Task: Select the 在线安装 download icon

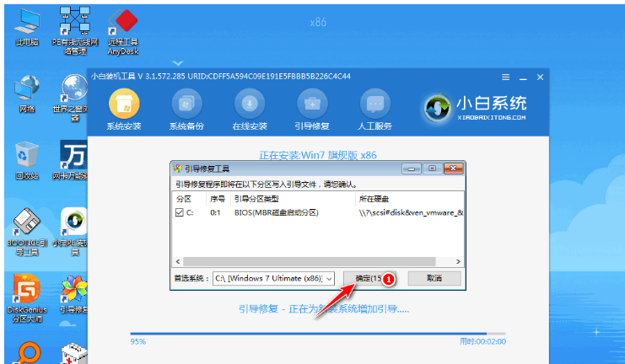Action: point(250,104)
